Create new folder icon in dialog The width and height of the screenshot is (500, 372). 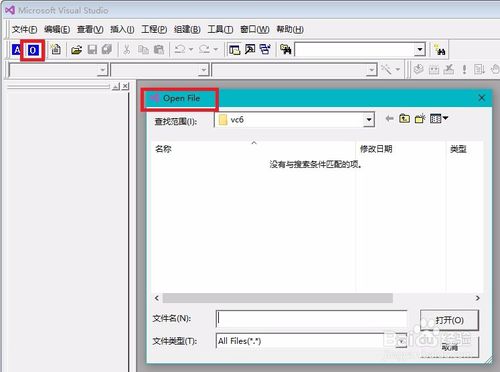click(x=420, y=118)
